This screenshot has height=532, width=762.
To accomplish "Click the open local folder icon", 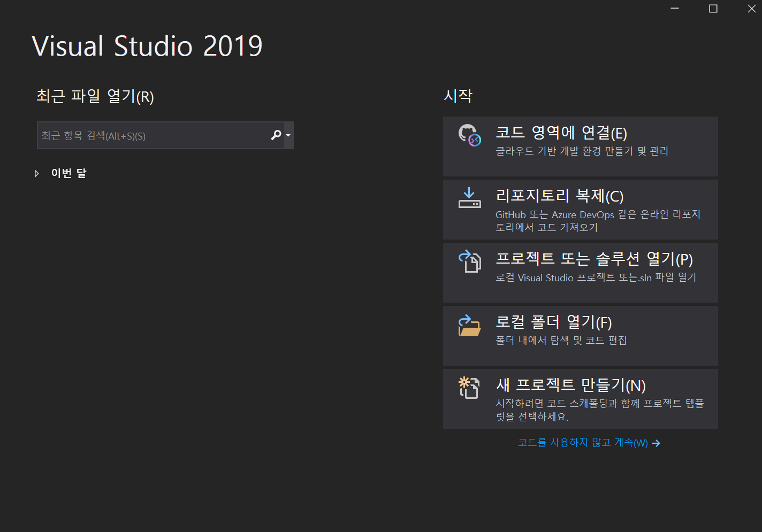I will pyautogui.click(x=470, y=325).
